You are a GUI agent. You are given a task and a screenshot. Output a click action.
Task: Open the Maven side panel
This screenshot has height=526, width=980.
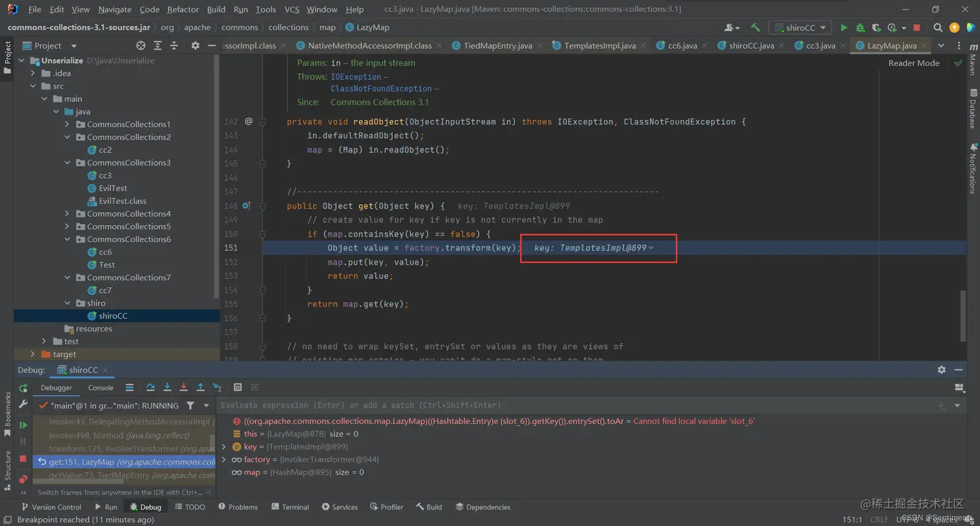(972, 61)
